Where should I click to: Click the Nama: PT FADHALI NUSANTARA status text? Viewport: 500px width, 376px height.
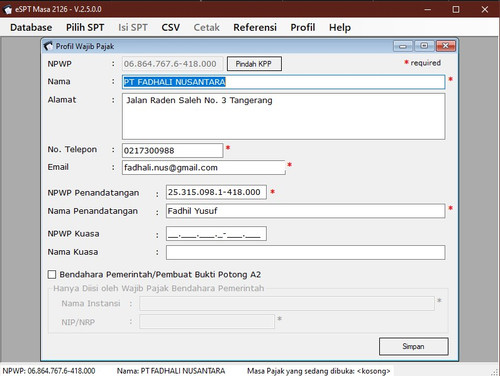[171, 371]
